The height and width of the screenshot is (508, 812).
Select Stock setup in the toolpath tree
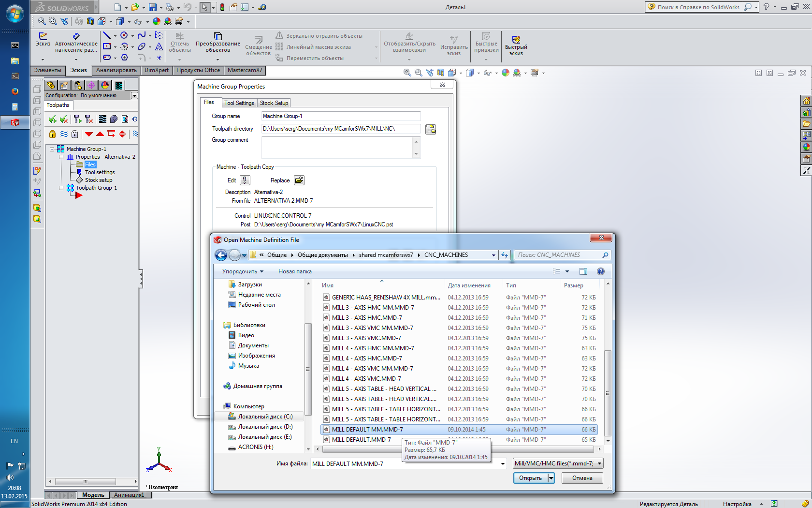pos(99,180)
